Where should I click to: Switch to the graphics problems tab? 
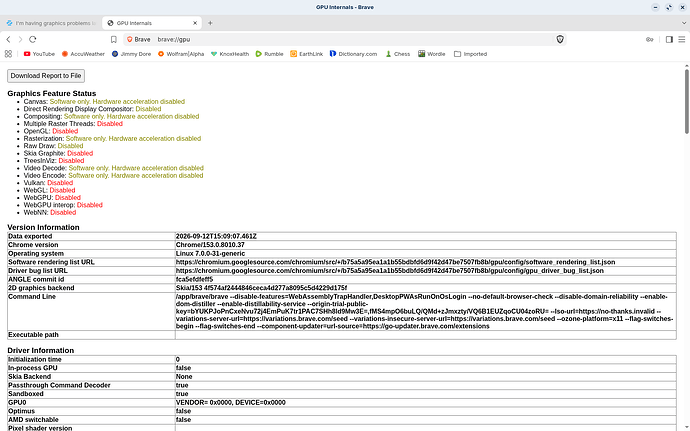click(51, 23)
